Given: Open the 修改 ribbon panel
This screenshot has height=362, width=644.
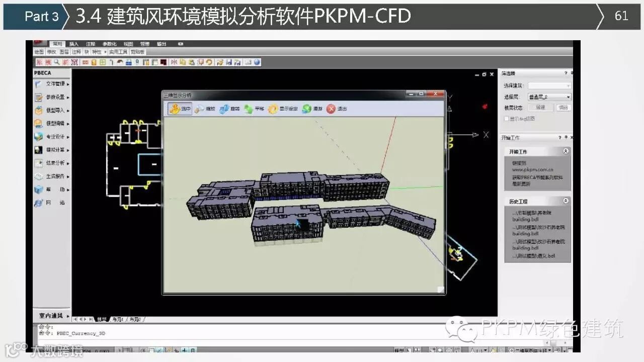Looking at the screenshot, I should [x=52, y=52].
